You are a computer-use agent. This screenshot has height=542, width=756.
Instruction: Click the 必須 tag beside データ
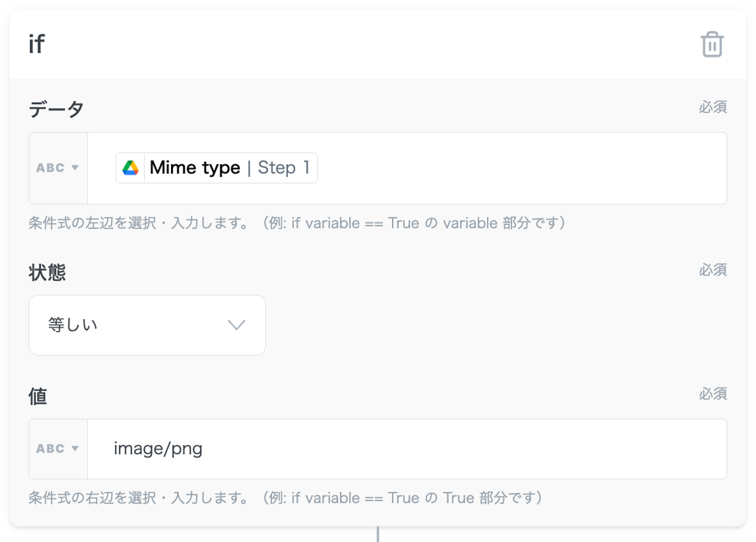click(x=713, y=107)
